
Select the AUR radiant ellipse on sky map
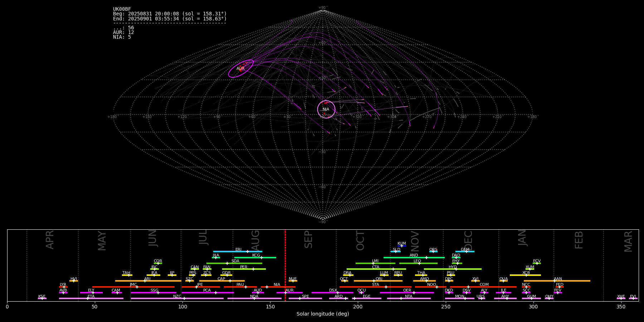click(x=241, y=68)
